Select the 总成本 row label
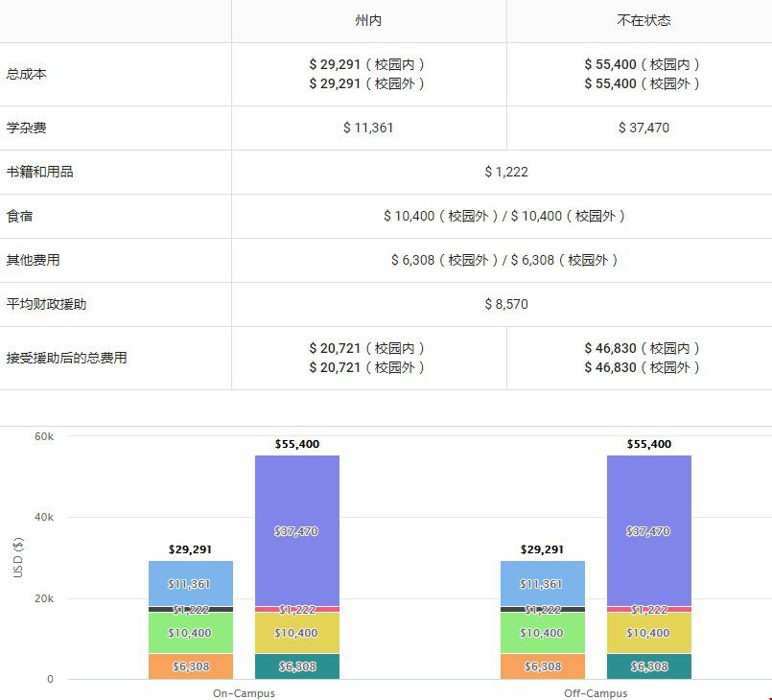Viewport: 772px width, 700px height. [x=26, y=74]
